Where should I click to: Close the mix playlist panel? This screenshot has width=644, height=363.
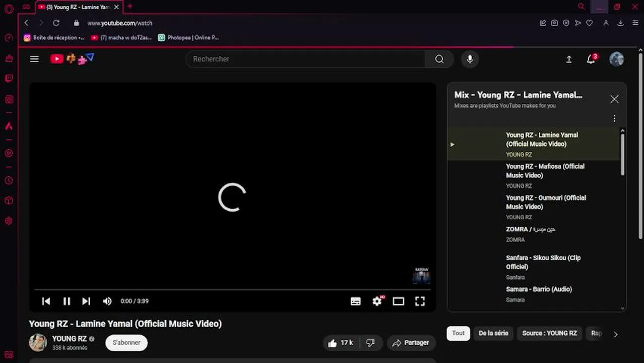click(x=614, y=99)
